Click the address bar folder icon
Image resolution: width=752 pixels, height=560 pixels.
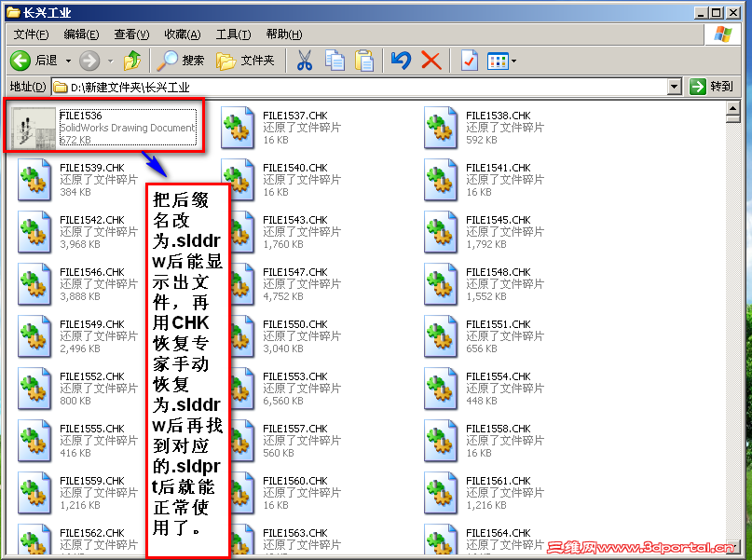(60, 88)
